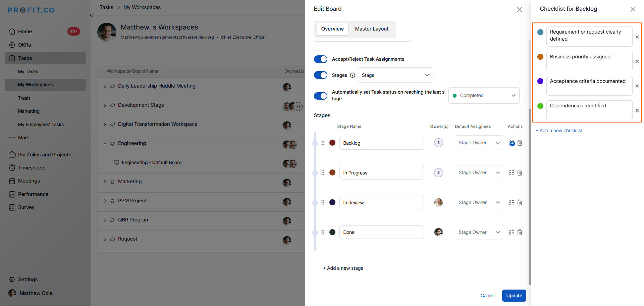Delete the In Review stage via trash icon
The height and width of the screenshot is (306, 644).
[520, 203]
